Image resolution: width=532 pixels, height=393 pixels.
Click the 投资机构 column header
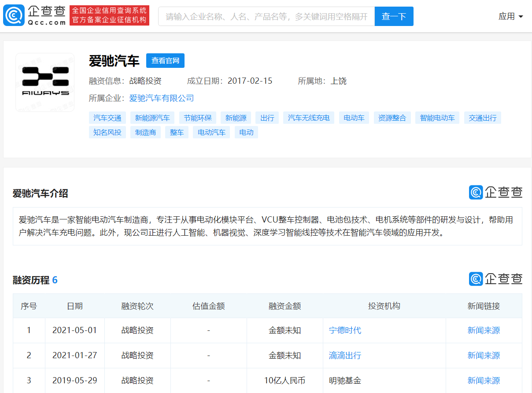(x=384, y=306)
